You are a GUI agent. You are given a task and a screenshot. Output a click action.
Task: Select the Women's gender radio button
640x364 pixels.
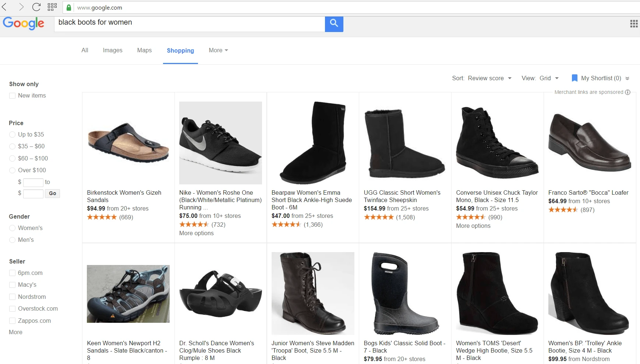point(12,228)
